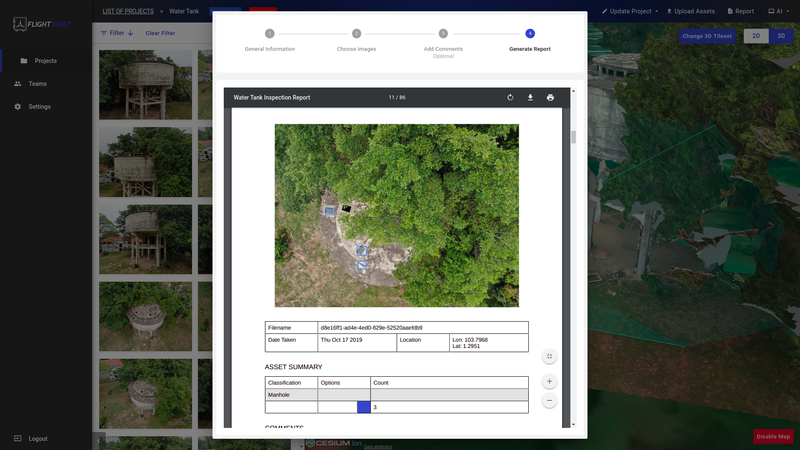This screenshot has height=450, width=800.
Task: Click the PDF page number 11 / 86
Action: [397, 97]
